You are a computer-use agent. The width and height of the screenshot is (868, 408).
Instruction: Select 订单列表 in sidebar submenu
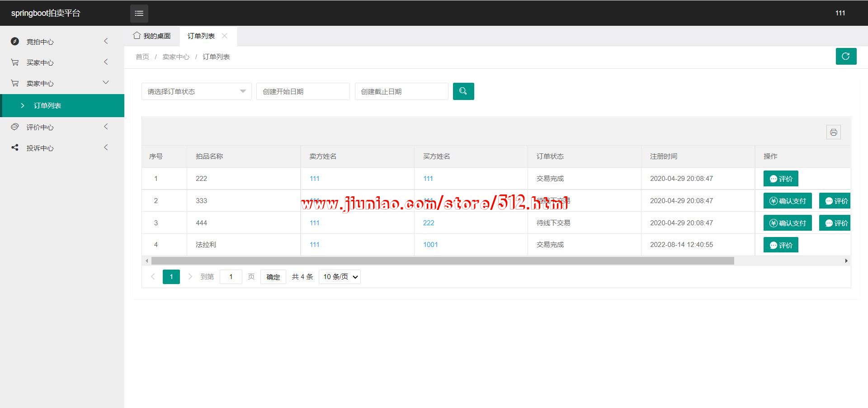point(47,105)
